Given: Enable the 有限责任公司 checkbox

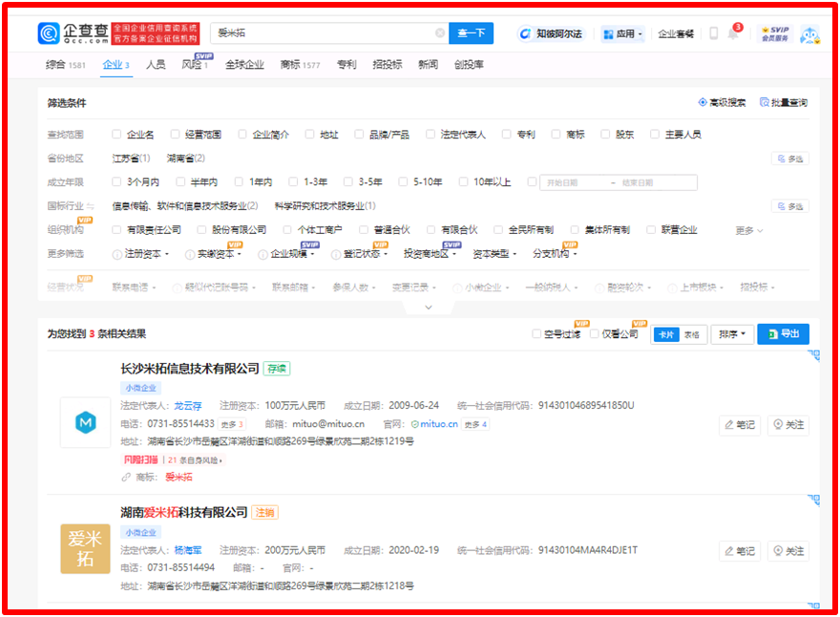Looking at the screenshot, I should coord(116,229).
